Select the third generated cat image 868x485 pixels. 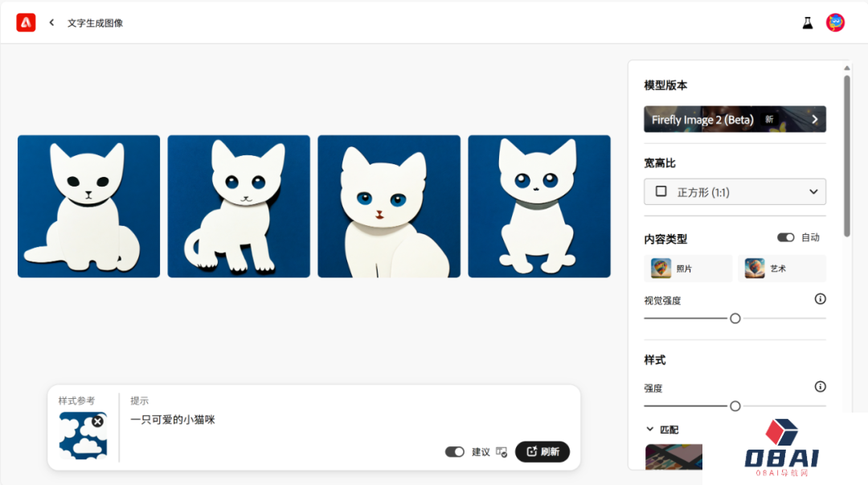coord(389,206)
